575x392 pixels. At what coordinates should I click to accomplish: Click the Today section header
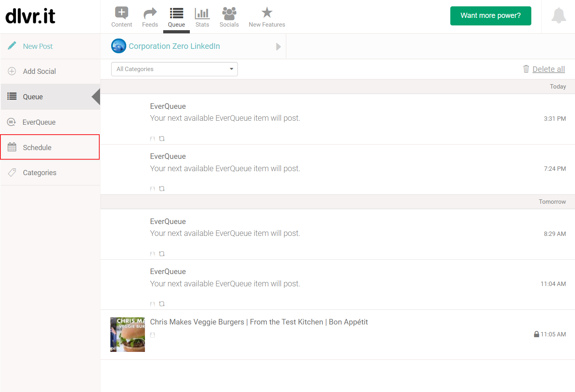tap(338, 87)
